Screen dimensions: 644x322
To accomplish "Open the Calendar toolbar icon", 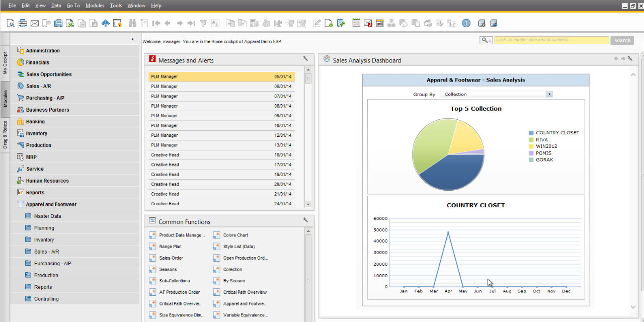I will click(x=380, y=23).
